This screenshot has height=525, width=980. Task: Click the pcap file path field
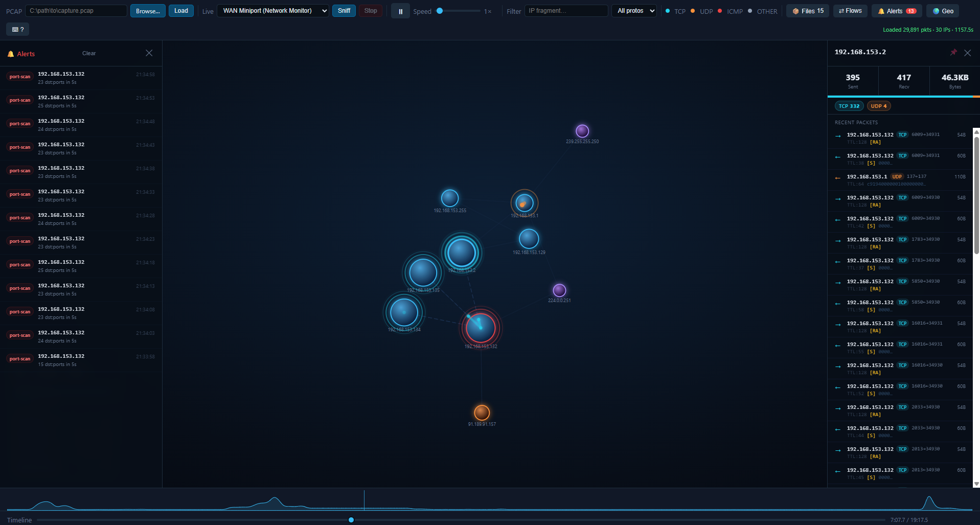pyautogui.click(x=76, y=11)
